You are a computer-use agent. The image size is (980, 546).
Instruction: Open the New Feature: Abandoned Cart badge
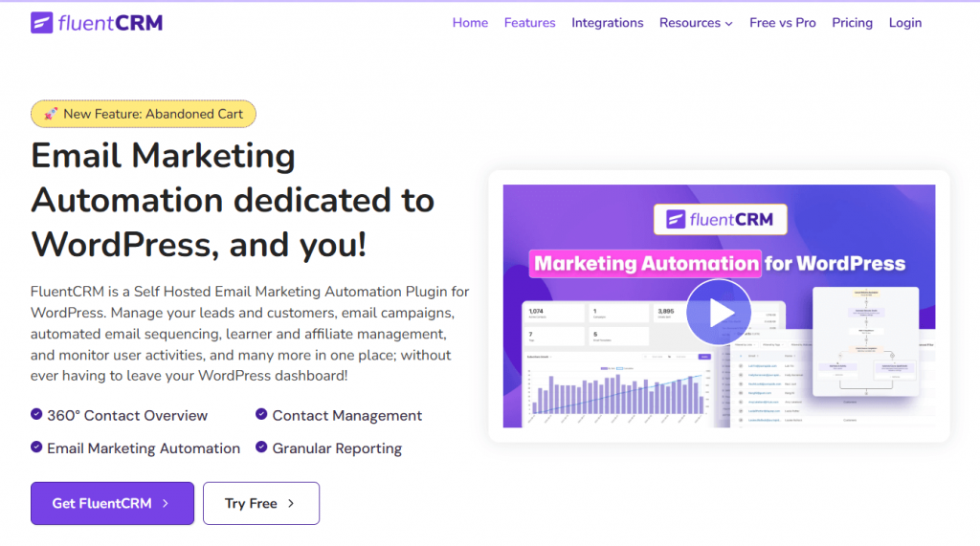tap(144, 114)
